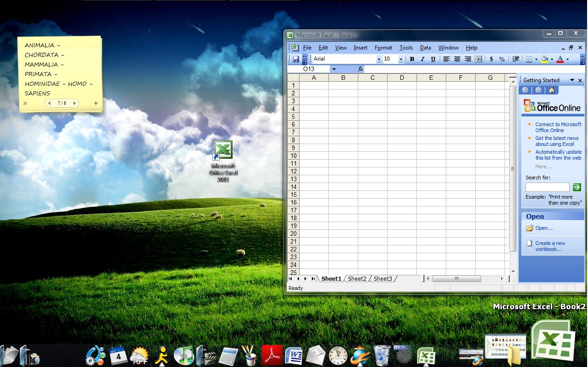Close the Getting Started task pane
This screenshot has height=367, width=588.
(580, 80)
